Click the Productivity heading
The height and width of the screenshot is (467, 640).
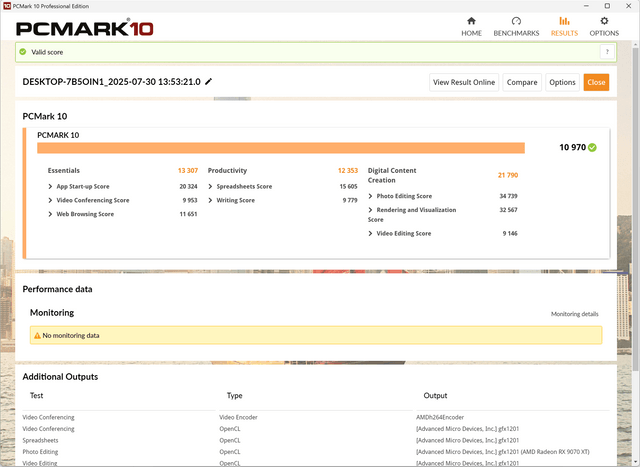point(227,171)
